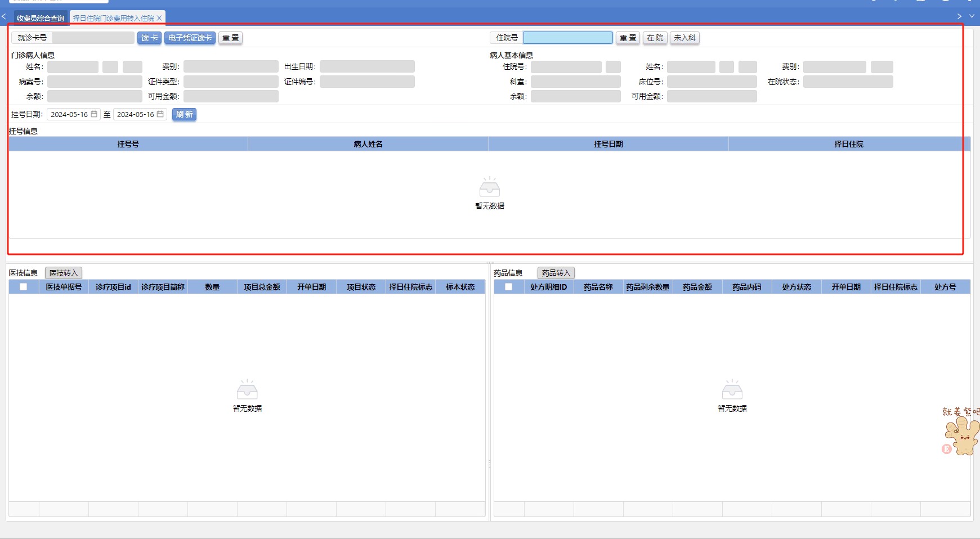Click 择日住院标志 header in 医技信息 table

click(x=410, y=287)
